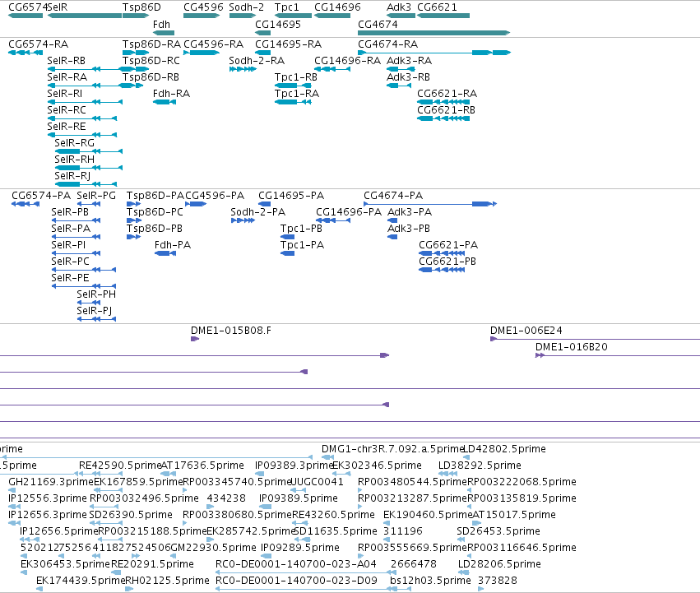Select the EK302346.5prime EST label
This screenshot has width=700, height=593.
coord(378,466)
